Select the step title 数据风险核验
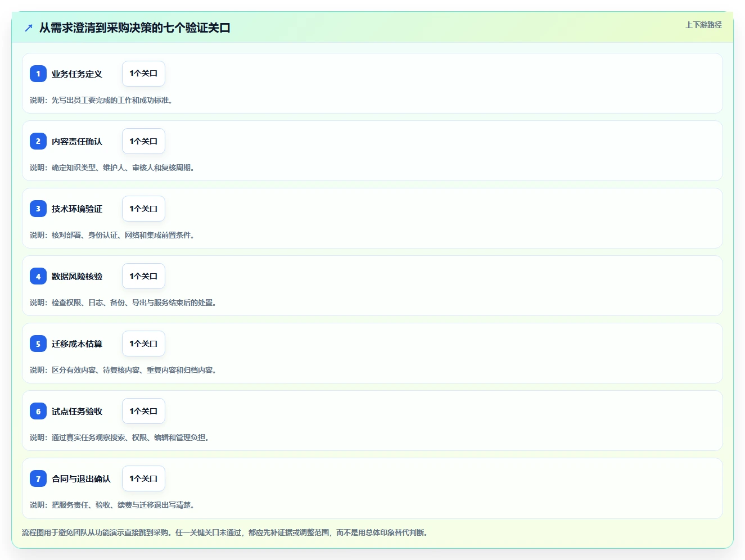This screenshot has width=745, height=560. click(x=77, y=277)
